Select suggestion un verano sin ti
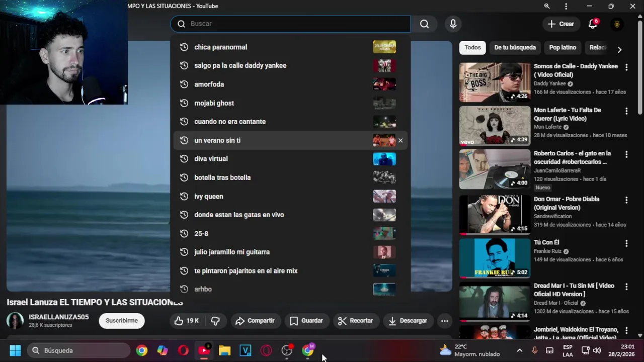The image size is (644, 362). (x=290, y=140)
